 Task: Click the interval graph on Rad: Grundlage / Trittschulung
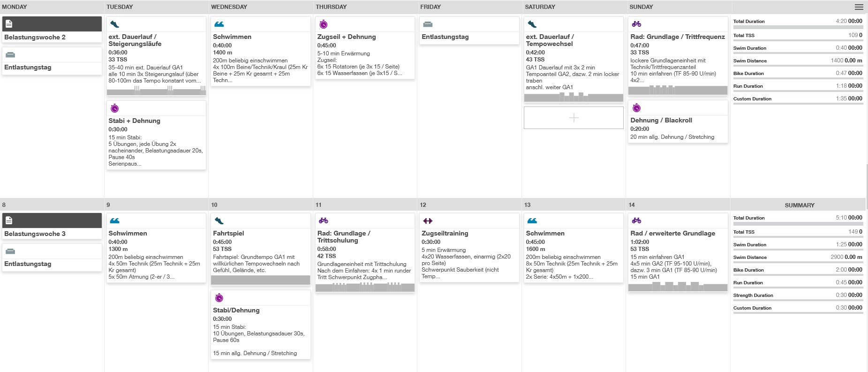[365, 288]
